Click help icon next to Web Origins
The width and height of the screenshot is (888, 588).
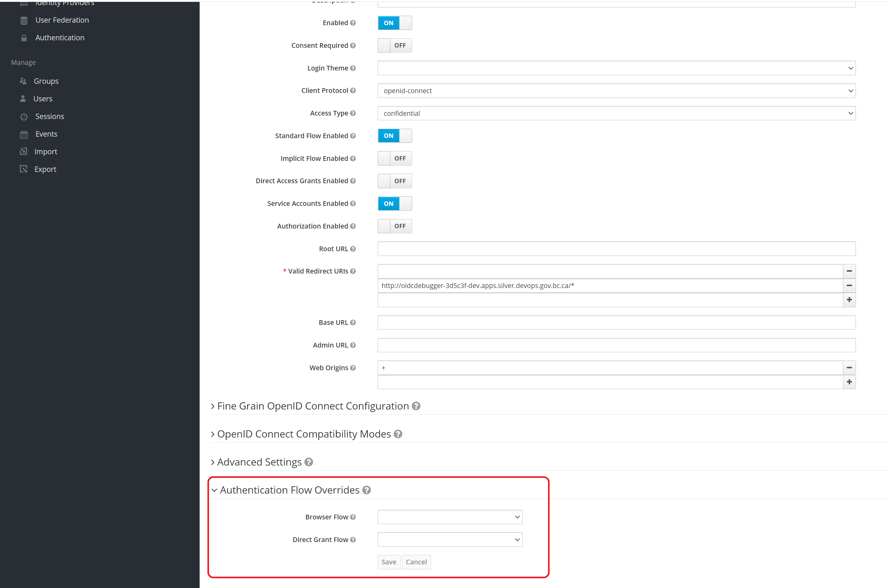coord(353,368)
